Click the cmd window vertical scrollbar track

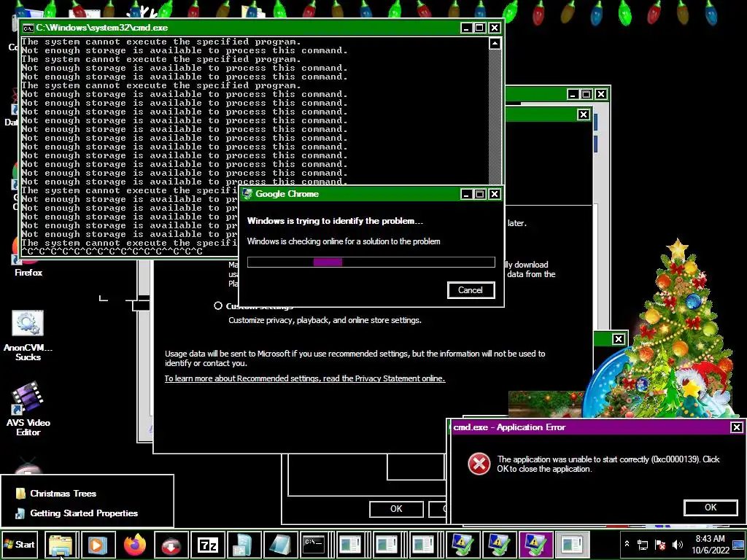[x=495, y=117]
